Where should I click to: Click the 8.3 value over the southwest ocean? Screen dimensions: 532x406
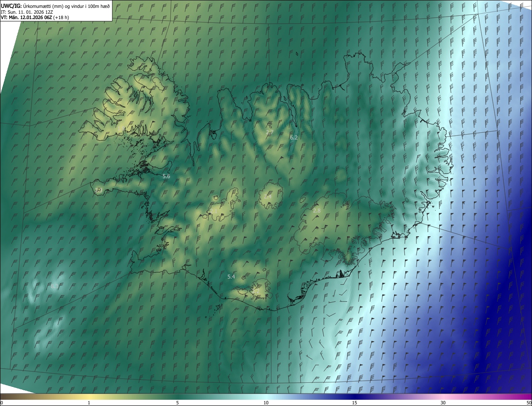[x=54, y=286]
